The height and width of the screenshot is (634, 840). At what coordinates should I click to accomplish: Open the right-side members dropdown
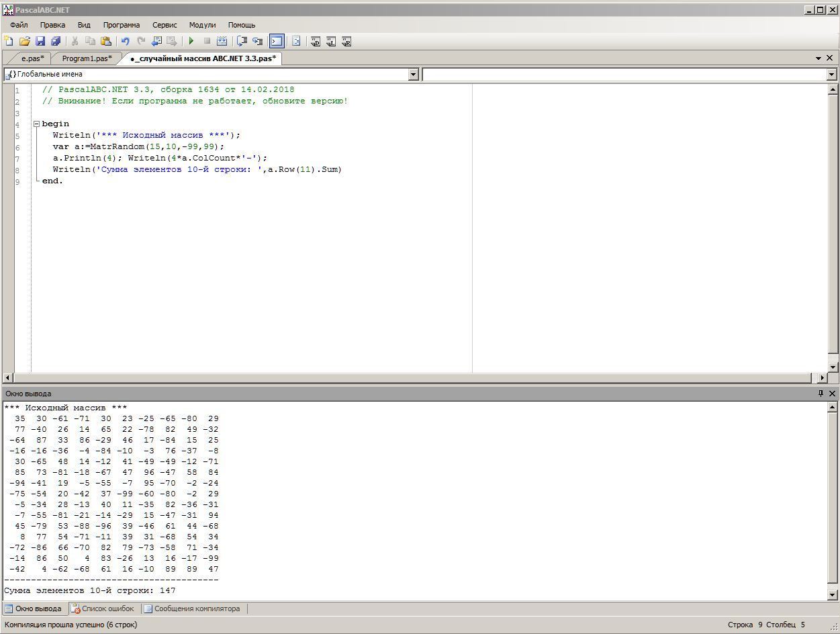point(831,75)
